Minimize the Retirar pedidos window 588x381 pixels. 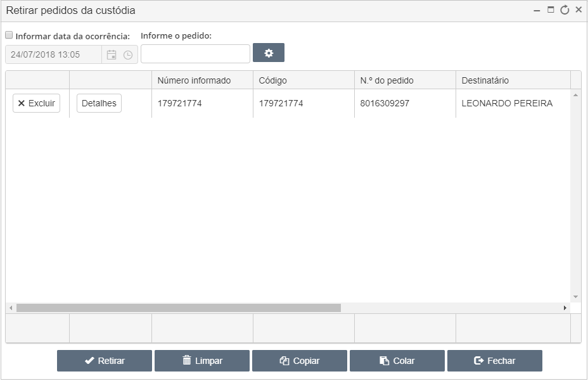click(537, 11)
